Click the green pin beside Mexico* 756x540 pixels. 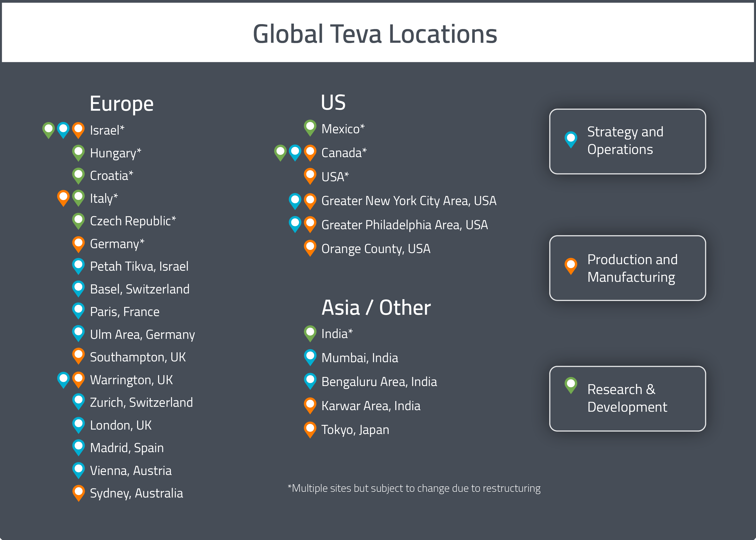(310, 128)
